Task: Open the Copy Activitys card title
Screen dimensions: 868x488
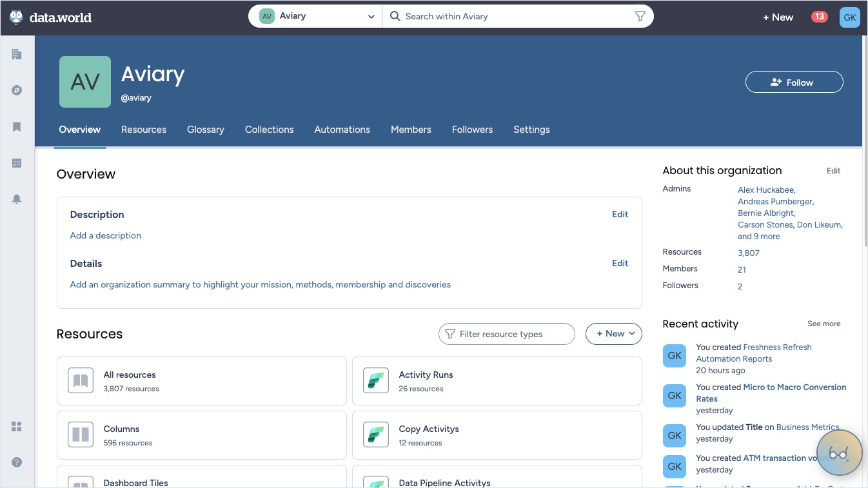Action: coord(429,429)
